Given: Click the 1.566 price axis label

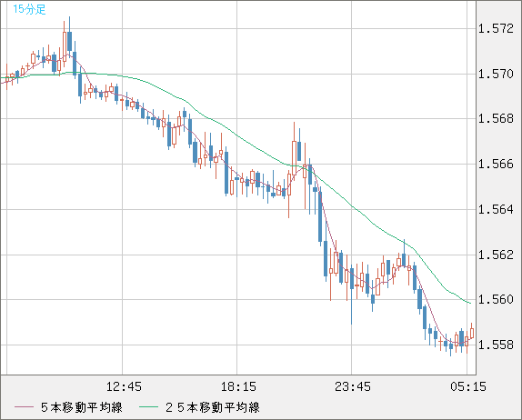Looking at the screenshot, I should 496,164.
